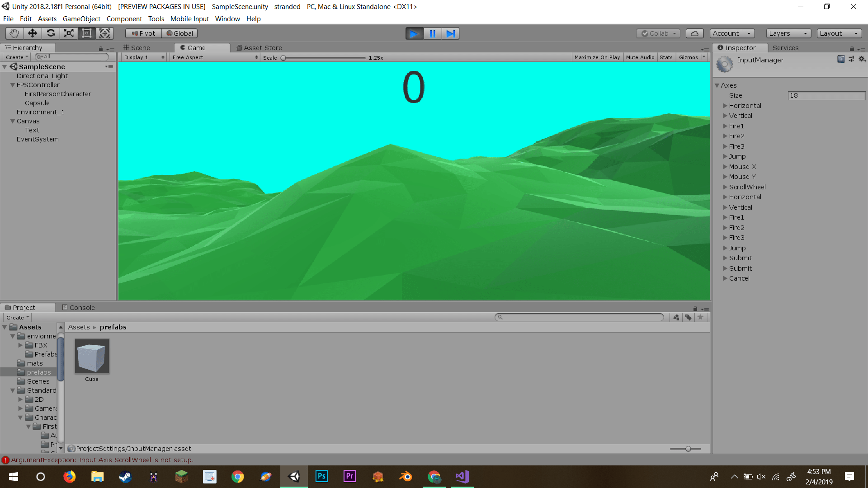Screen dimensions: 868x488
Task: Adjust the Game view Scale slider
Action: (283, 58)
